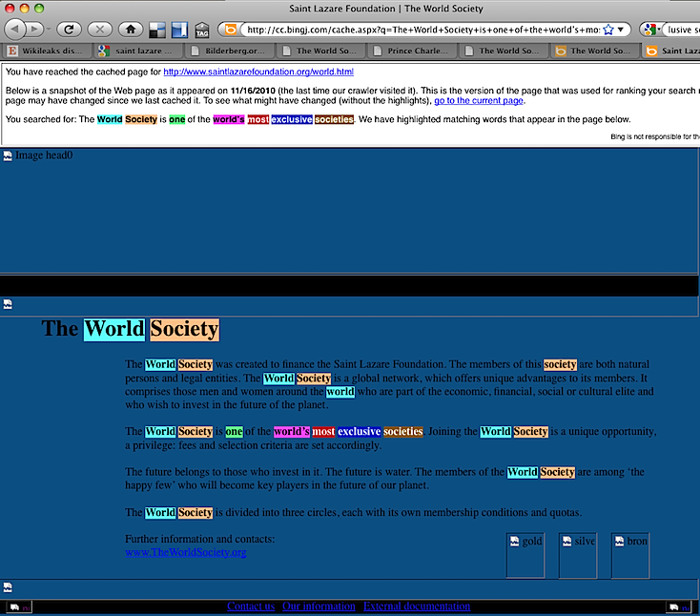Screen dimensions: 700x616
Task: Click the blue sidebar toolbar icon
Action: click(x=179, y=30)
